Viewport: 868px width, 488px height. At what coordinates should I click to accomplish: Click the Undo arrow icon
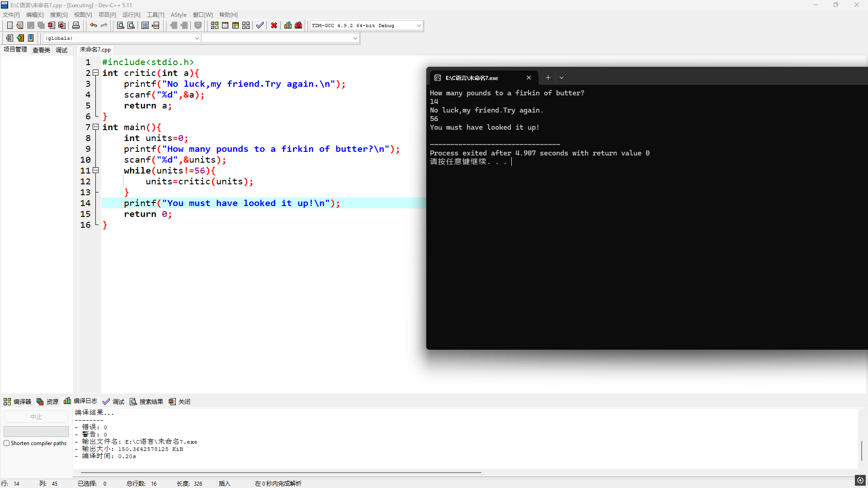(93, 25)
